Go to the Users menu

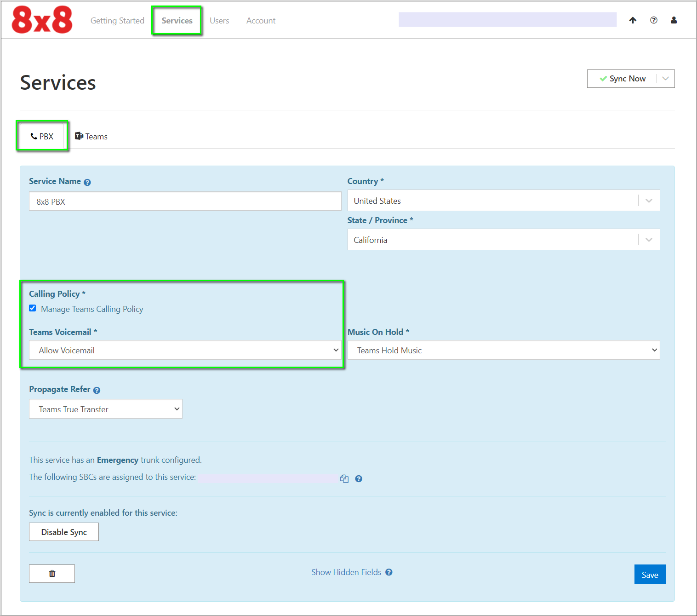(219, 21)
